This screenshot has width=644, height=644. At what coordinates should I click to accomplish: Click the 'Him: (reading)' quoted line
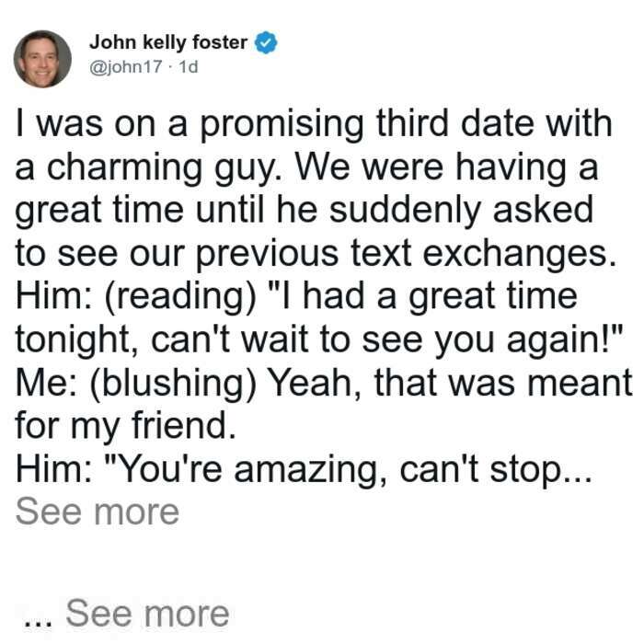click(x=296, y=297)
